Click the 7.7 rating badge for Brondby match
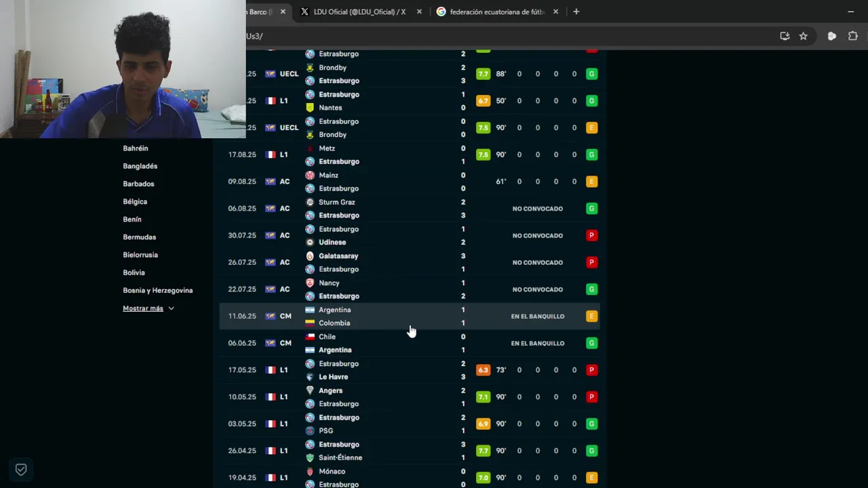 [x=483, y=74]
